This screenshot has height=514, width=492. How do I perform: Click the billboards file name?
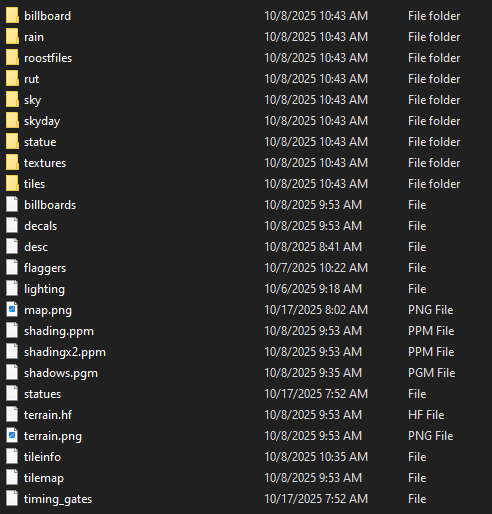click(50, 205)
